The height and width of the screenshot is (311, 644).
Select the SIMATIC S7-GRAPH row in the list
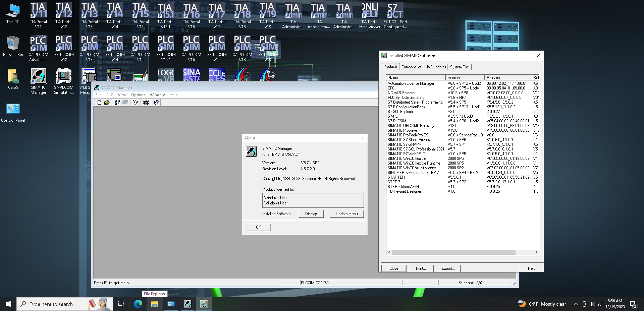point(404,144)
